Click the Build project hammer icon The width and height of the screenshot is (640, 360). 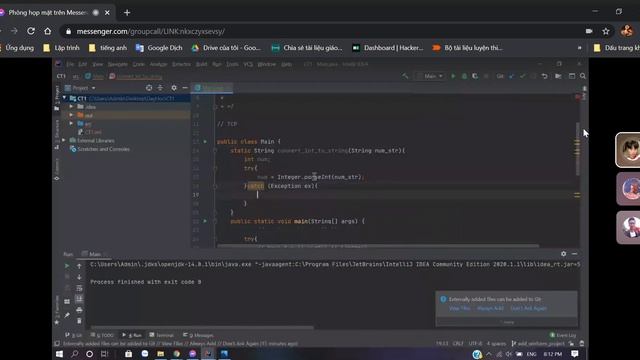[405, 76]
